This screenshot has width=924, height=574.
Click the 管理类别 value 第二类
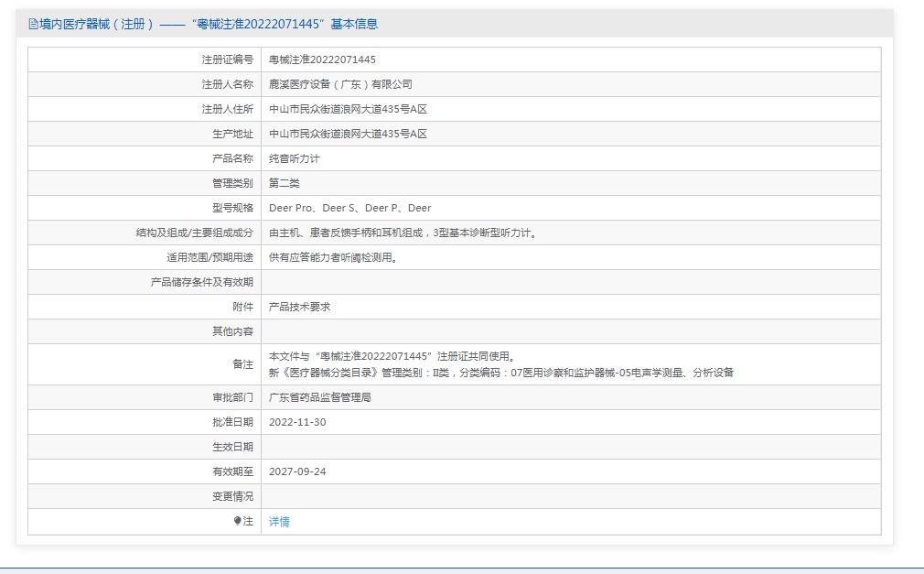(x=284, y=183)
